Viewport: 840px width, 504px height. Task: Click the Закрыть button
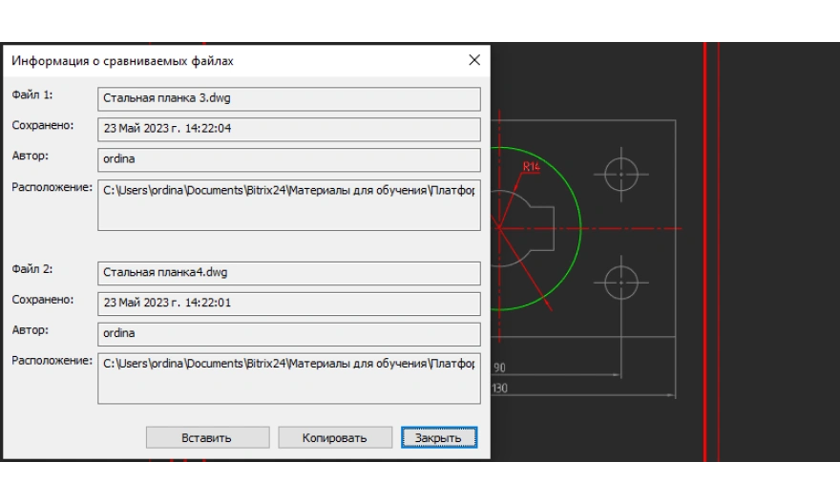(x=438, y=438)
